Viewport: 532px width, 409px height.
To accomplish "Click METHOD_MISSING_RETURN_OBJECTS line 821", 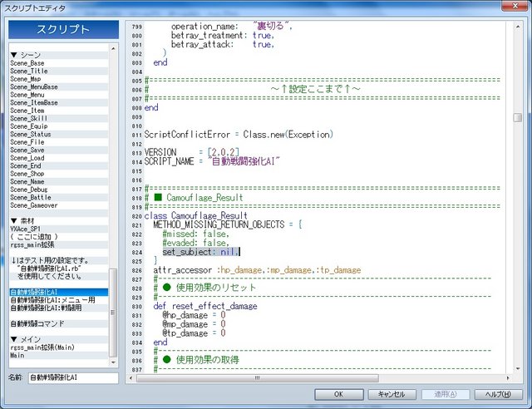I will coord(227,224).
